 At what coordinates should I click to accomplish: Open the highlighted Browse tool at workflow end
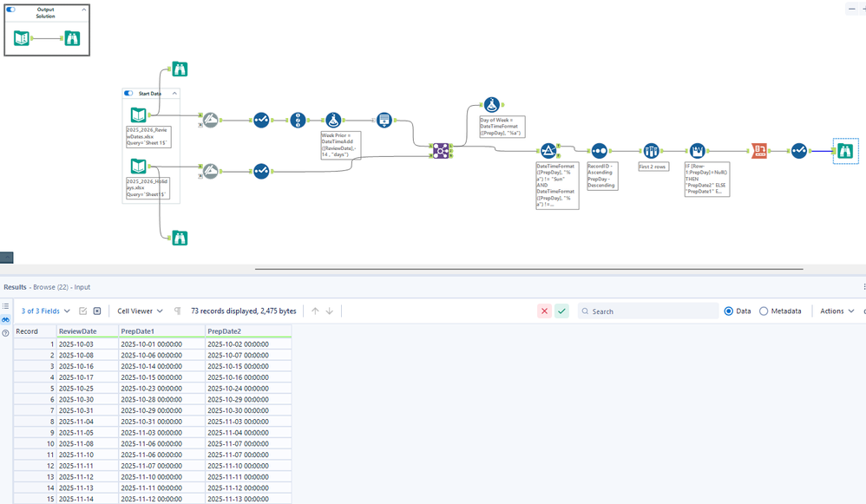(845, 151)
